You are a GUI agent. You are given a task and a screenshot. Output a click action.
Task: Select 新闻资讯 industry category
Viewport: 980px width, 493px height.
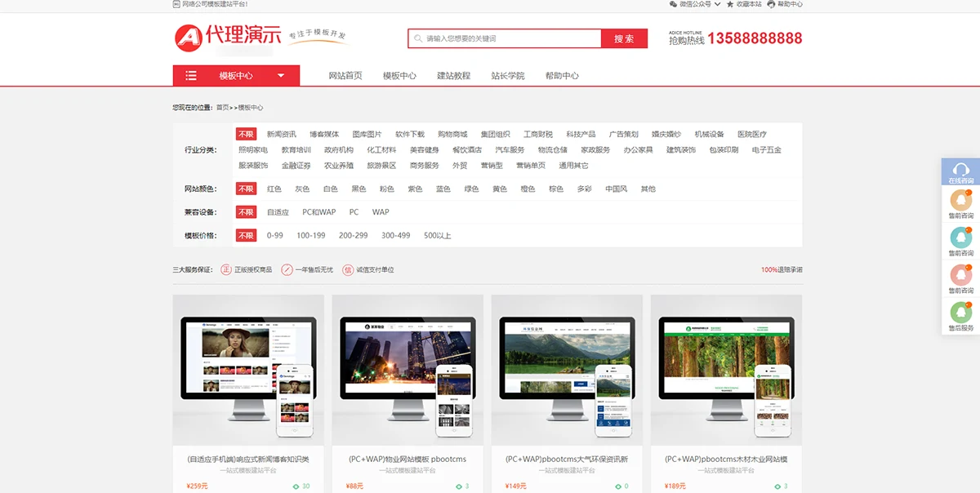point(281,135)
